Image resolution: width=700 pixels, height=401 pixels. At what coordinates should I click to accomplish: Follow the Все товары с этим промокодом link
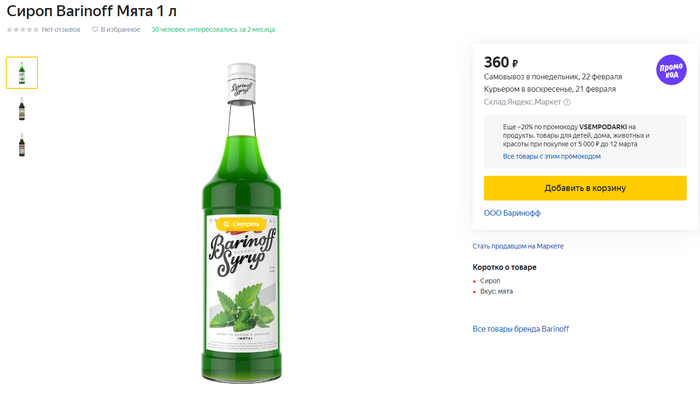552,157
